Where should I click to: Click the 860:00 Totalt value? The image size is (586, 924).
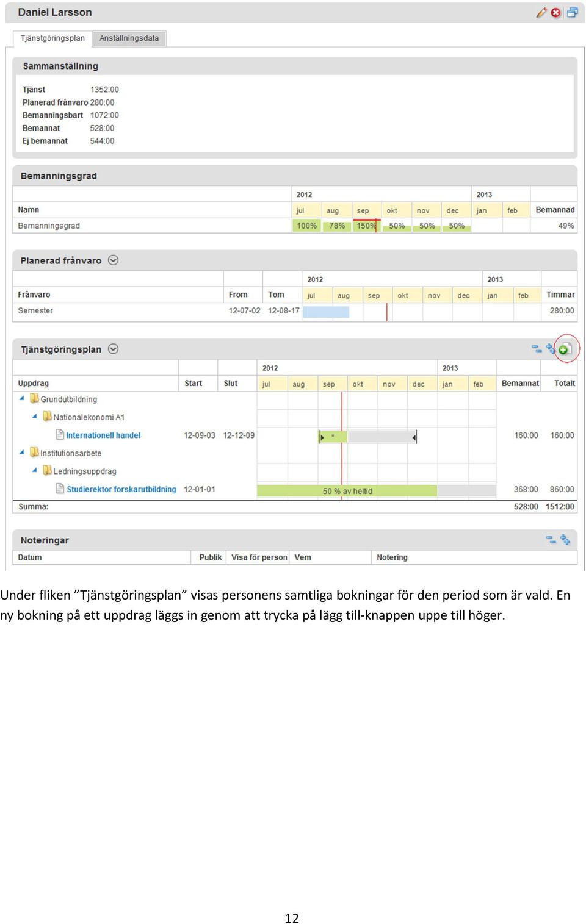[x=562, y=489]
